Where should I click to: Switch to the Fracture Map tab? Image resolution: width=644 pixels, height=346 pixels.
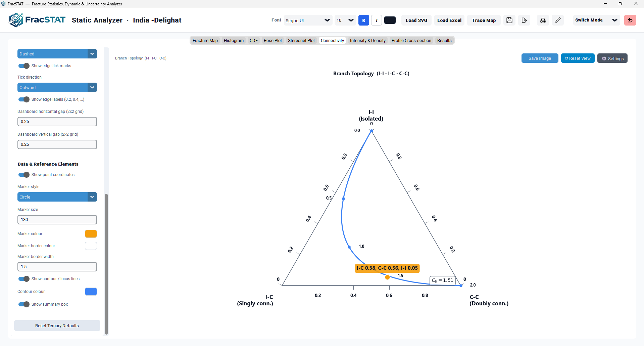click(x=205, y=40)
